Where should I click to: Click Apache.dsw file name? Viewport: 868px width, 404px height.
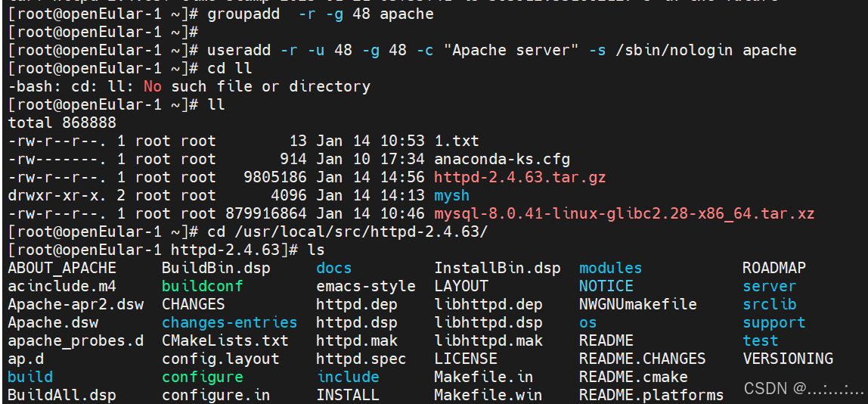53,322
